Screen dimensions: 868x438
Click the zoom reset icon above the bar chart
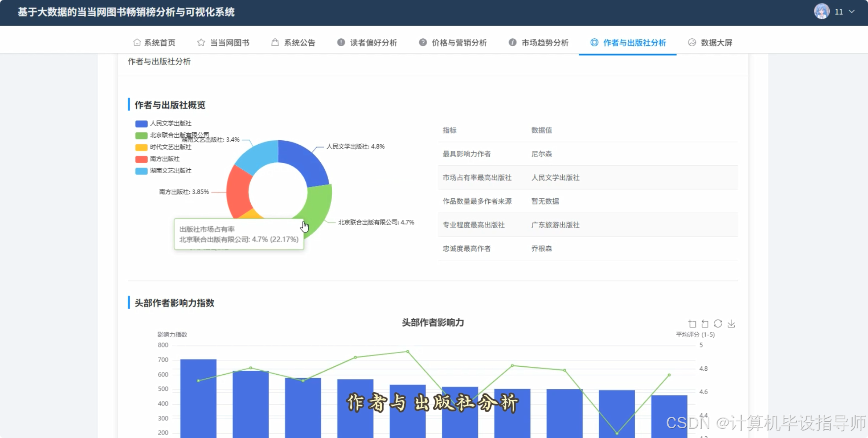point(705,324)
